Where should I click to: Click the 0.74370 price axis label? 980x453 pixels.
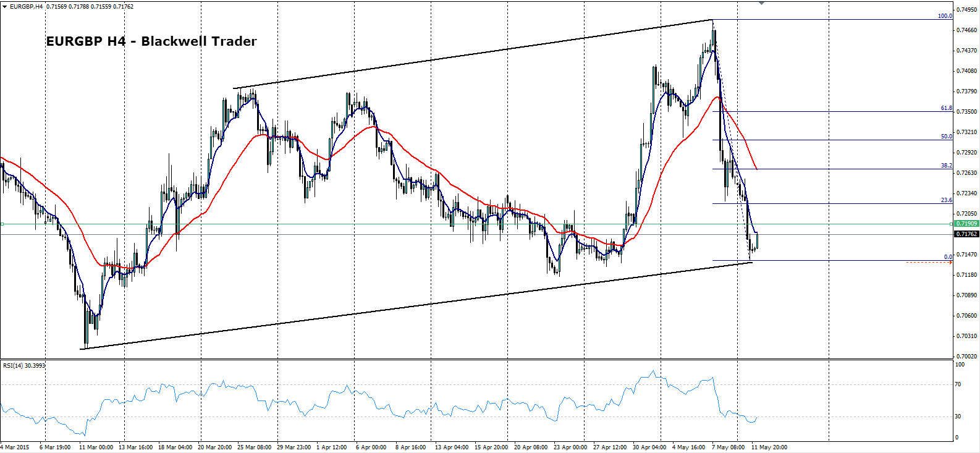pyautogui.click(x=967, y=51)
